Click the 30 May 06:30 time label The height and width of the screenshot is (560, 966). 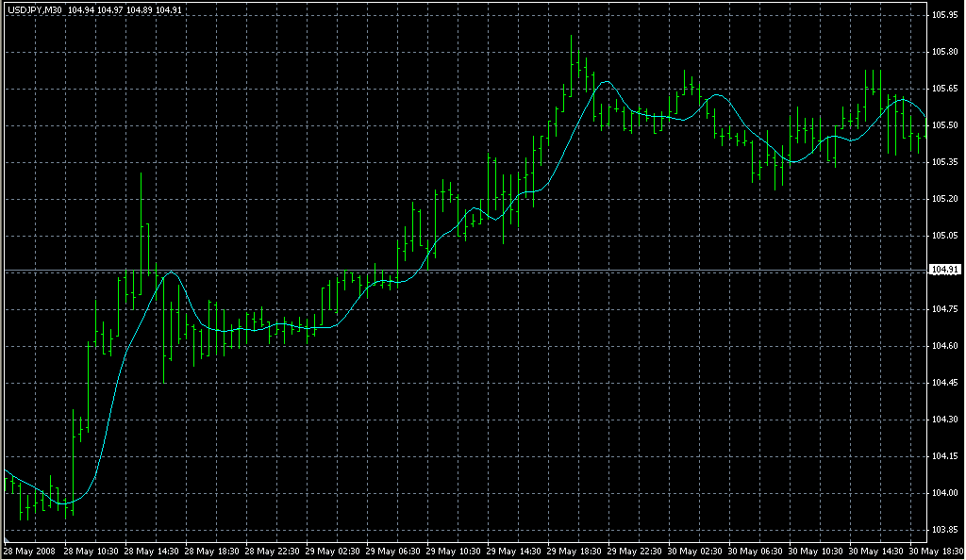coord(755,552)
